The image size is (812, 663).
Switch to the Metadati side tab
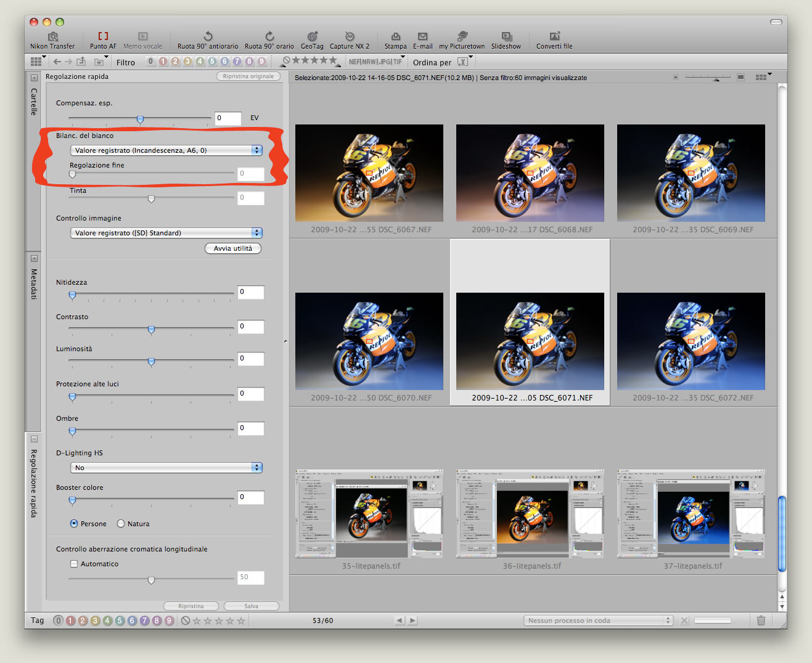pyautogui.click(x=34, y=284)
